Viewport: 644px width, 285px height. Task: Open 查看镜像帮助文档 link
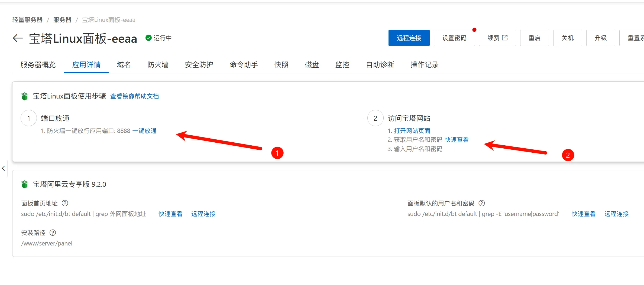[134, 96]
